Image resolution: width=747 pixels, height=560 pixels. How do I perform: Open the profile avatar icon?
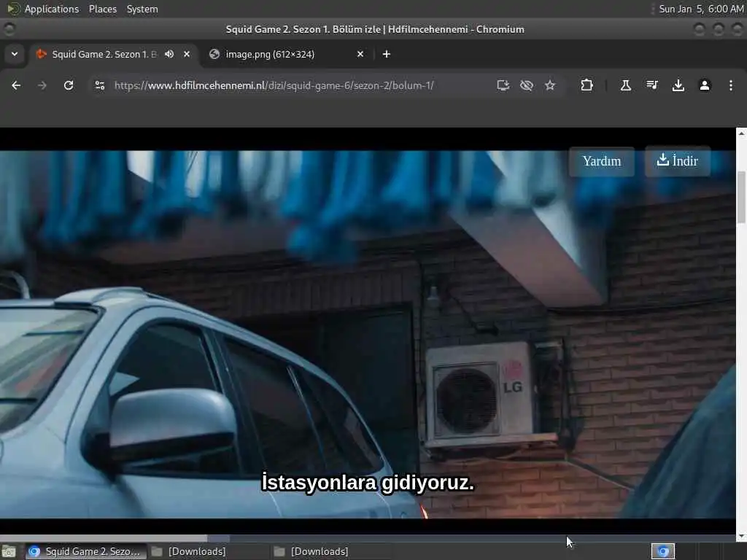(x=705, y=85)
